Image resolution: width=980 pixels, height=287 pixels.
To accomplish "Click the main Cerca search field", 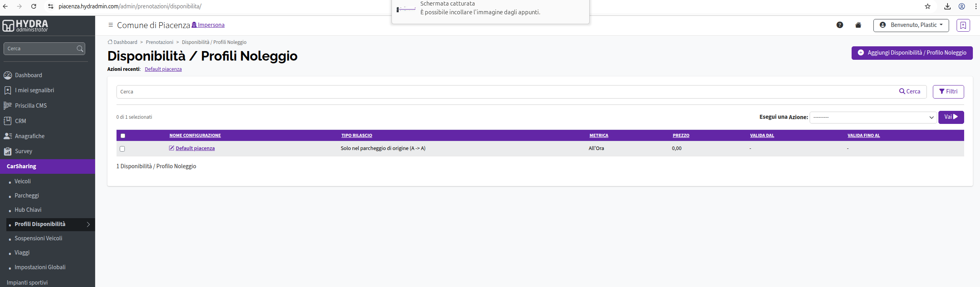I will point(507,92).
